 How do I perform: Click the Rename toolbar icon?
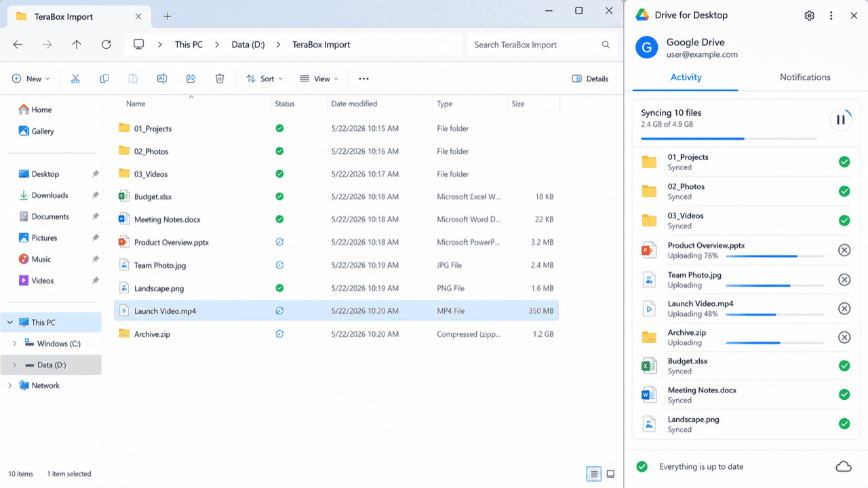tap(162, 79)
